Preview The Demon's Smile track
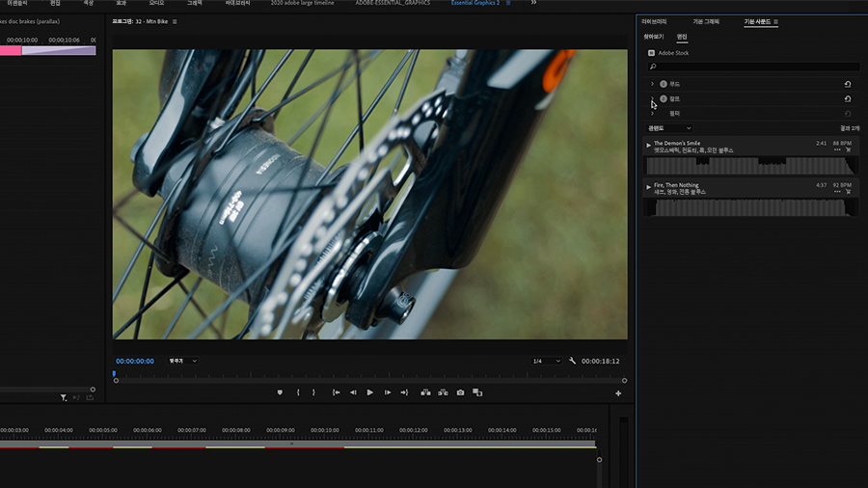868x488 pixels. pyautogui.click(x=648, y=145)
